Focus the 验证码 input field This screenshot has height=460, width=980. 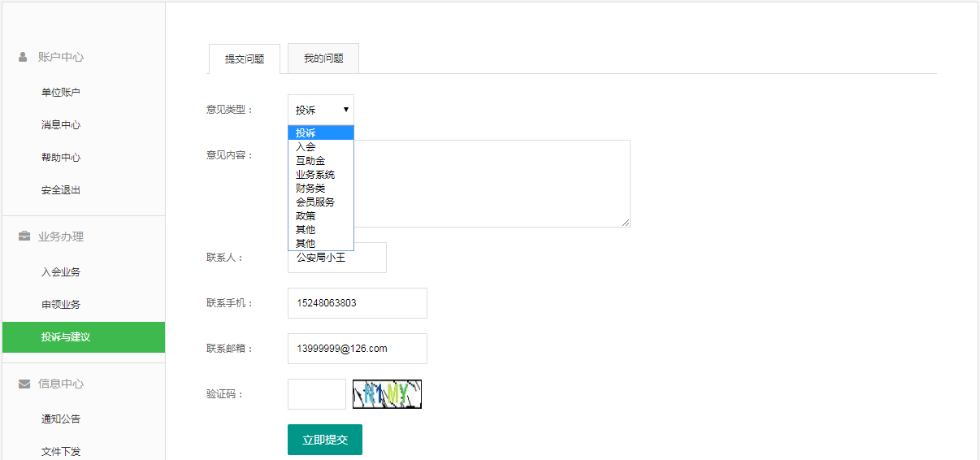(x=316, y=394)
